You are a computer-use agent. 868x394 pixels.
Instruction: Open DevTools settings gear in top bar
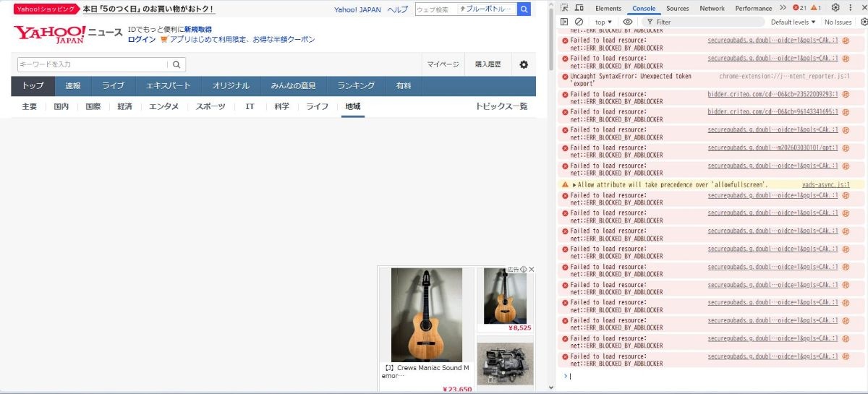[x=835, y=8]
